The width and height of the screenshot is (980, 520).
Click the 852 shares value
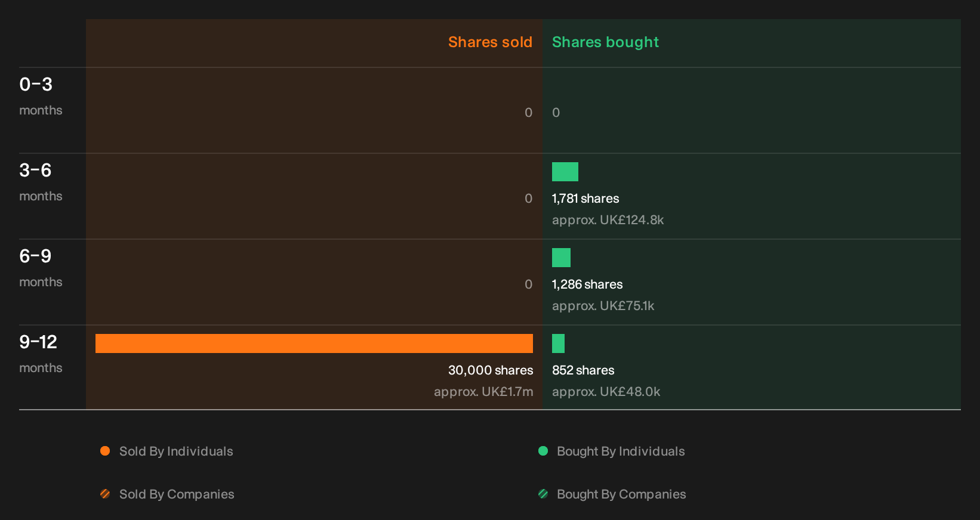(x=583, y=370)
